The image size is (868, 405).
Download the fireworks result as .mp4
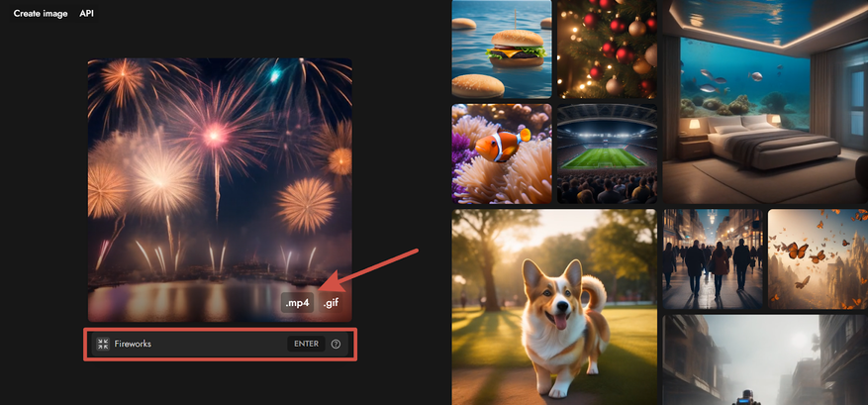click(297, 303)
